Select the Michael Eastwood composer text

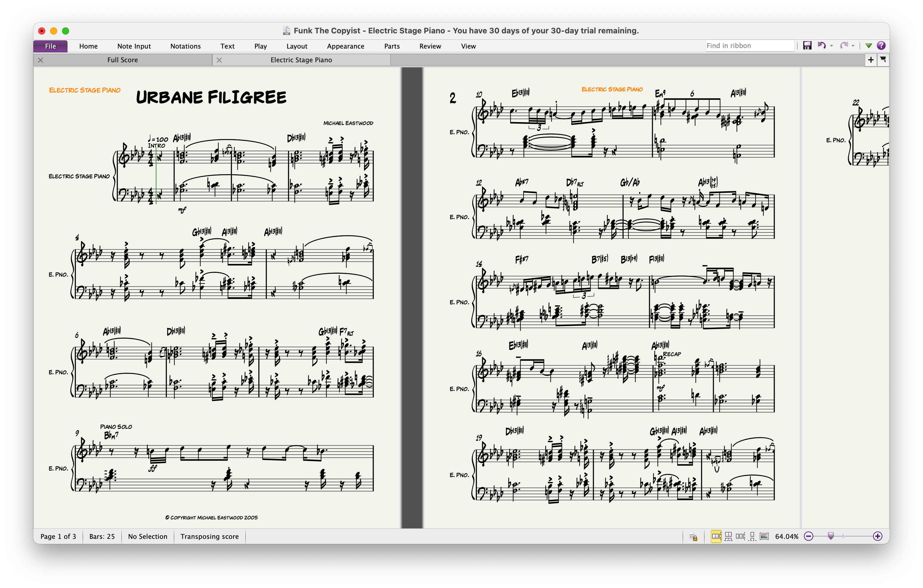point(348,123)
